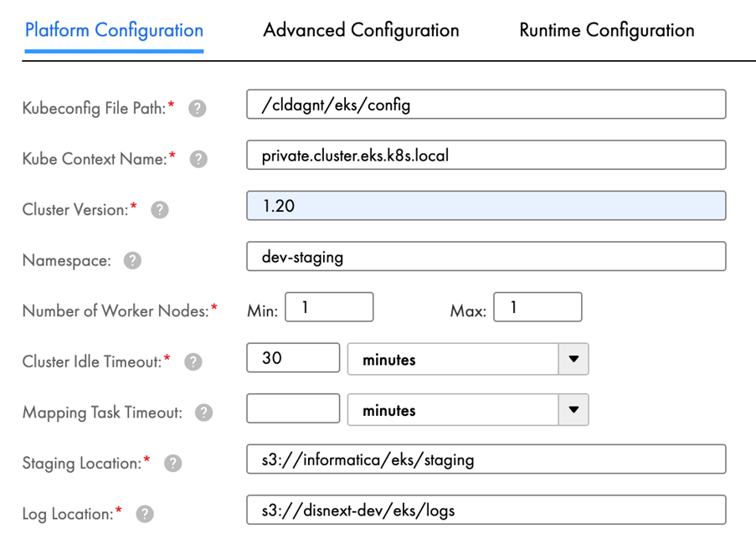Select the Max worker nodes field
Image resolution: width=756 pixels, height=559 pixels.
(x=537, y=307)
